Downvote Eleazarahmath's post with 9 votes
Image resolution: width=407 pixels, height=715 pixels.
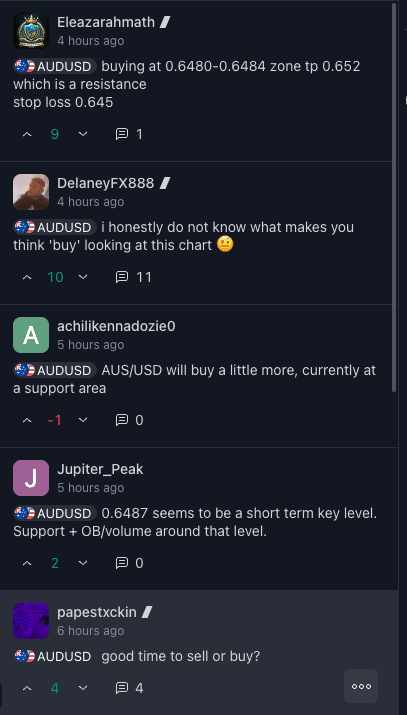tap(82, 134)
